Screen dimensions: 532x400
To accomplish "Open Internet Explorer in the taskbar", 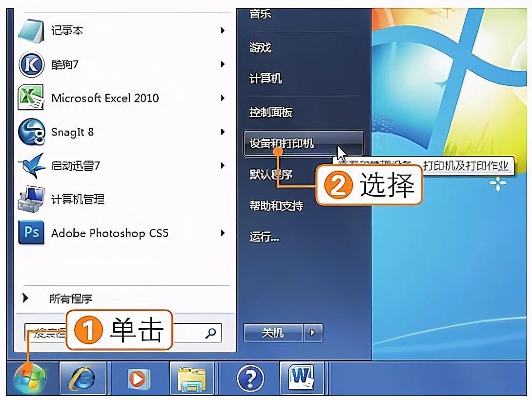I will point(83,379).
